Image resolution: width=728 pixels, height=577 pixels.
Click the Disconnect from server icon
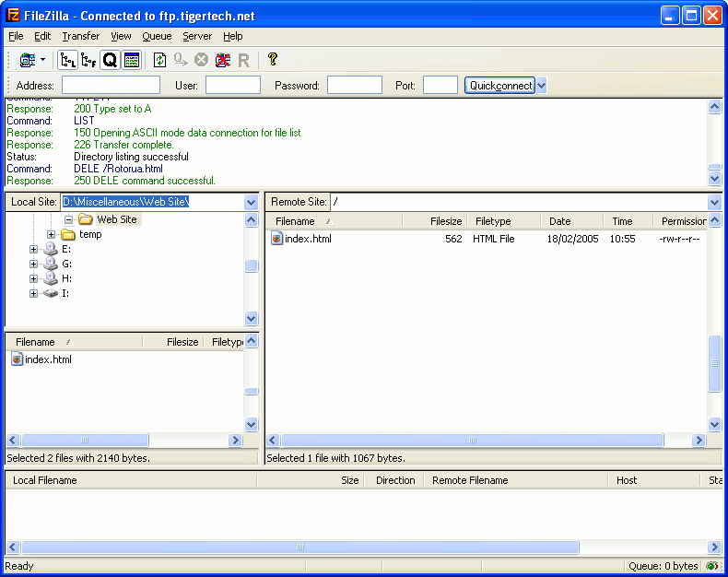point(223,60)
